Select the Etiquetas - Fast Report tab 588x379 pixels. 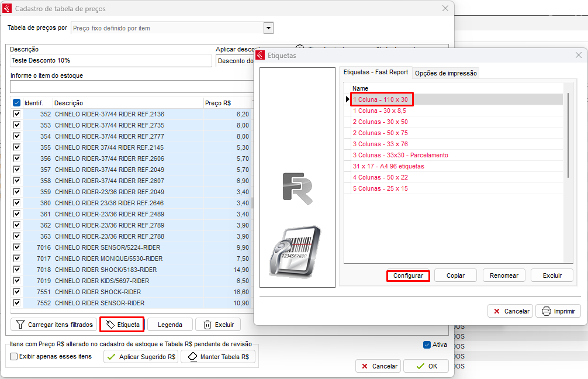[375, 73]
